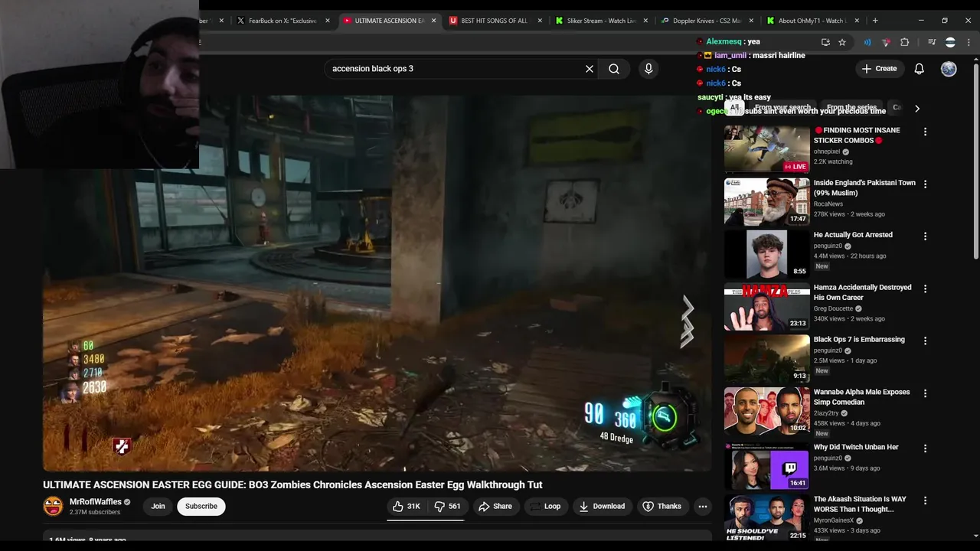980x551 pixels.
Task: Click the YouTube video player
Action: tap(377, 283)
